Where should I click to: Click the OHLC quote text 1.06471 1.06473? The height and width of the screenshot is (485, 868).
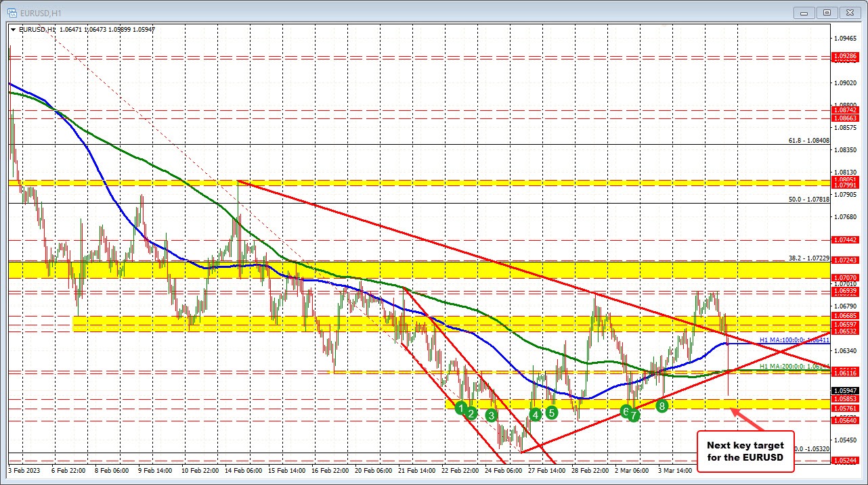(83, 30)
